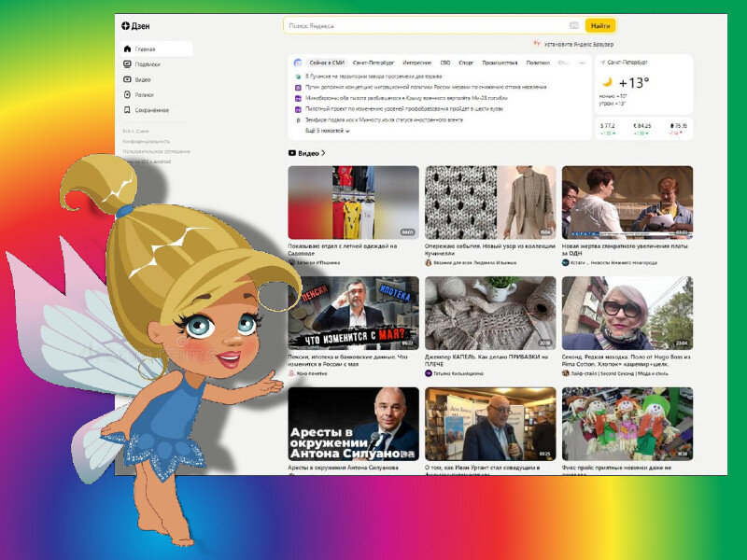Click the title Пенсии, ипотека и банковские данные
The height and width of the screenshot is (560, 747).
tap(347, 360)
